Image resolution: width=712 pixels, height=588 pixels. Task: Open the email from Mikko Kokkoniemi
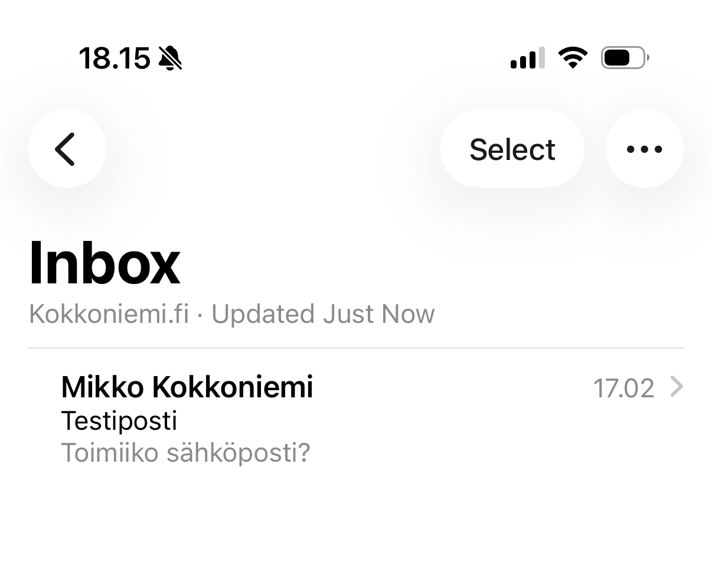tap(187, 387)
